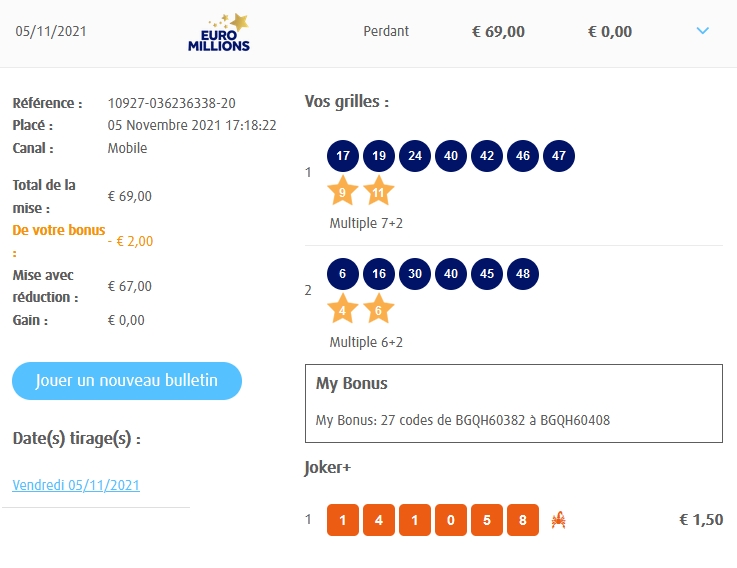The width and height of the screenshot is (737, 568).
Task: Open the Vendredi 05/11/2021 draw link
Action: (76, 485)
